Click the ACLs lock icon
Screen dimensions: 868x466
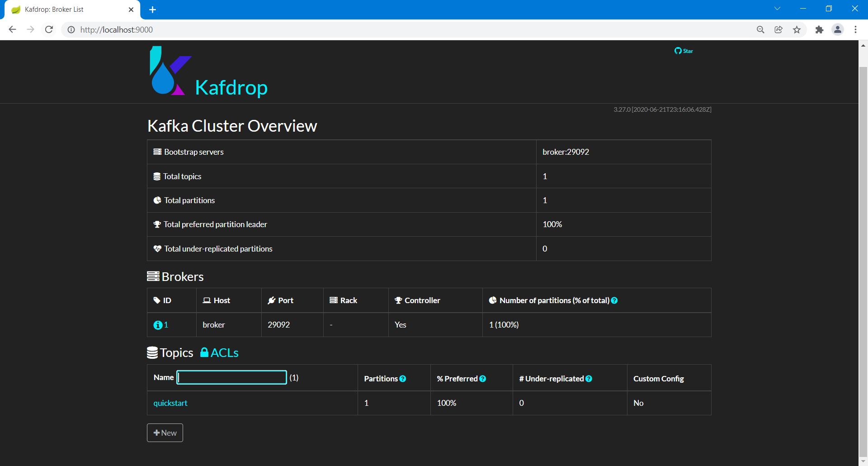click(204, 352)
